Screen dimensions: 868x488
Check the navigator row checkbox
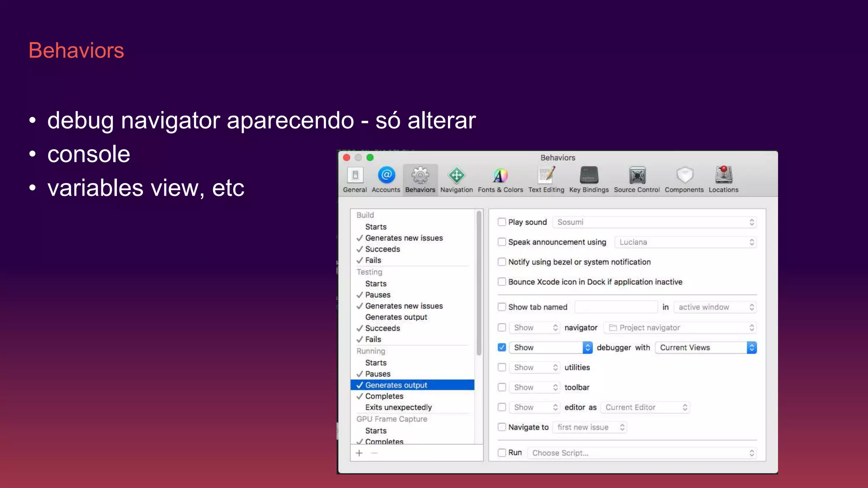tap(502, 327)
